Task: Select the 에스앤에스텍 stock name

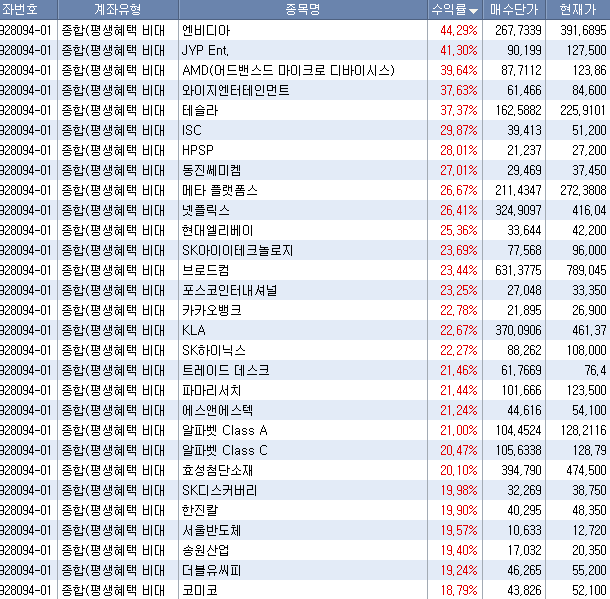Action: tap(217, 410)
